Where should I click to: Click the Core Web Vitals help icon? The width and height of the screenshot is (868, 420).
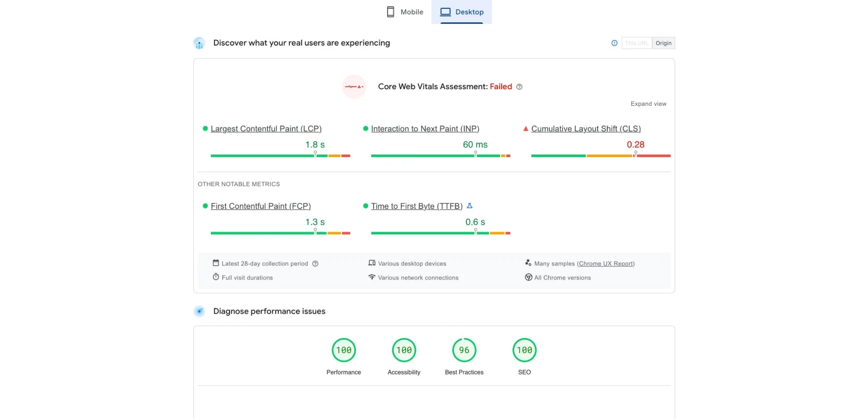point(519,87)
